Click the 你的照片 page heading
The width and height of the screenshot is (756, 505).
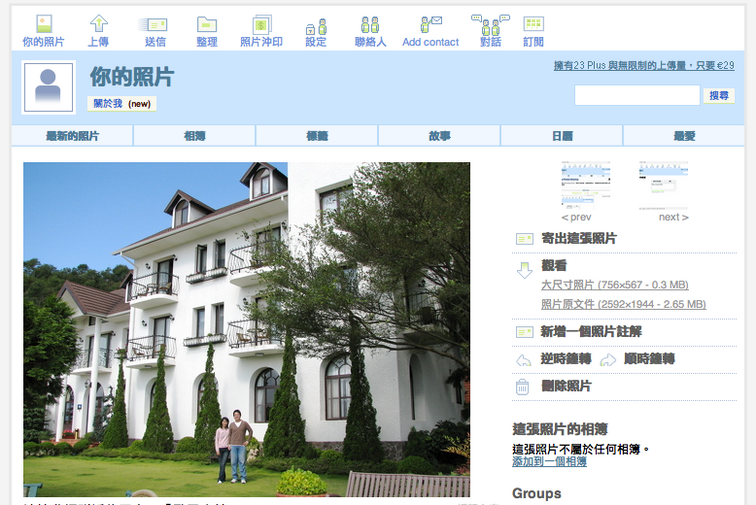[132, 77]
